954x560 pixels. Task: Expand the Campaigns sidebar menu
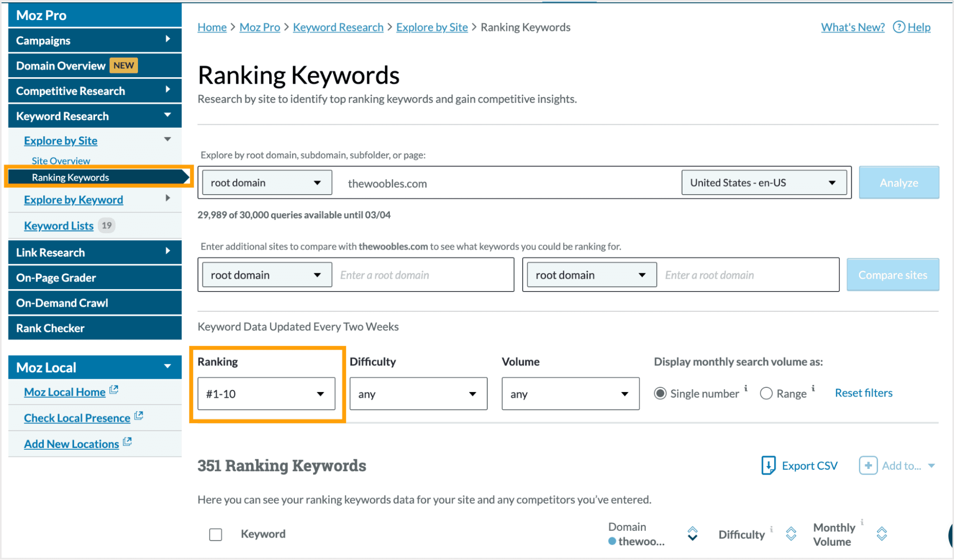point(94,41)
